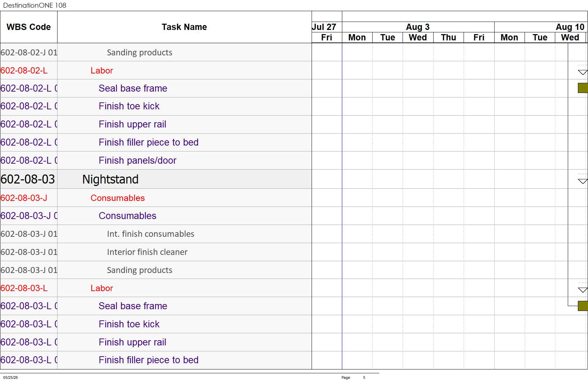
Task: Click the Wed day header under Aug 10
Action: (x=570, y=38)
